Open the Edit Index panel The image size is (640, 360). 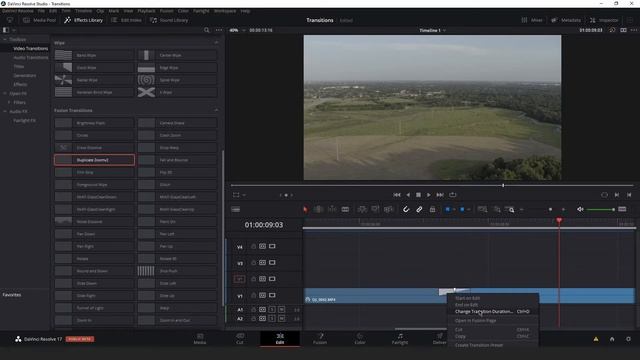click(126, 20)
